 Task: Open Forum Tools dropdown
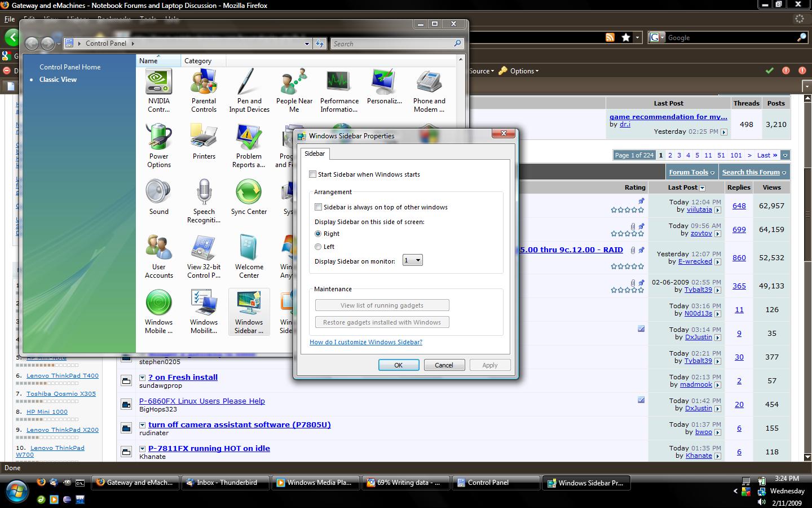pos(692,172)
